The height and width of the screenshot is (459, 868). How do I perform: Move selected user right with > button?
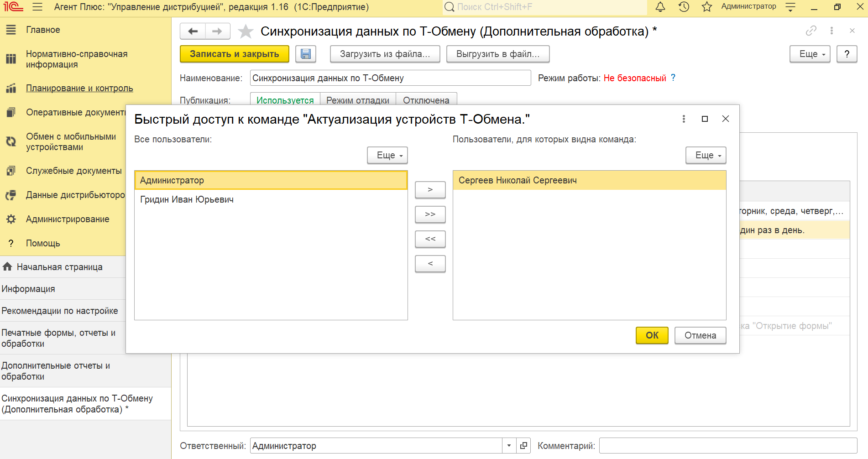tap(430, 189)
